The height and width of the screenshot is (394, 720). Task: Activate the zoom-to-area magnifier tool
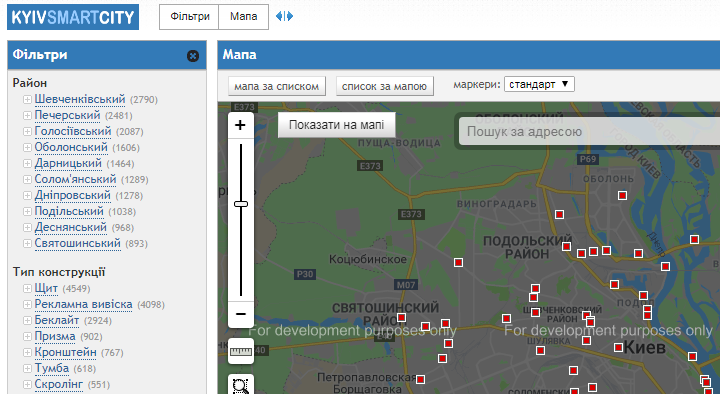[x=241, y=385]
